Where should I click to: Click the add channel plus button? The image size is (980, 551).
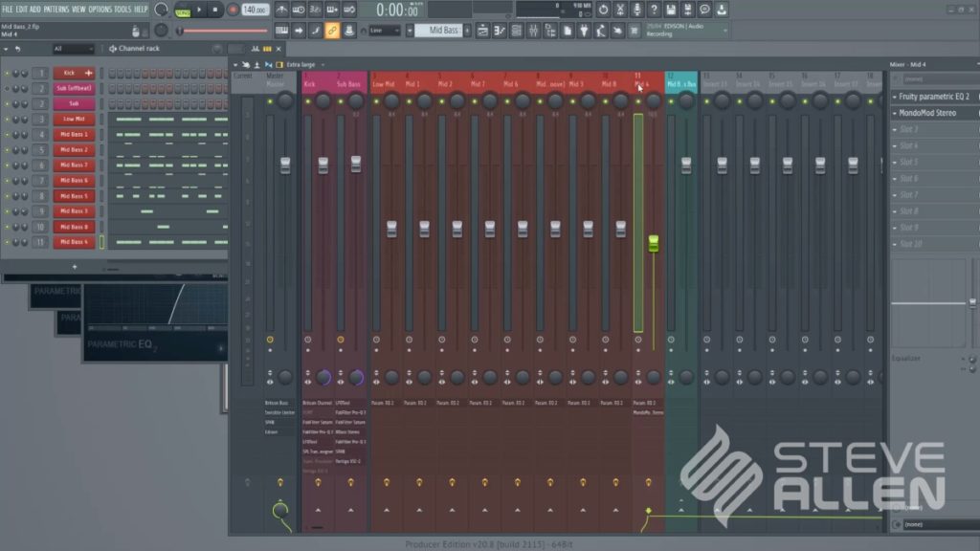[75, 267]
